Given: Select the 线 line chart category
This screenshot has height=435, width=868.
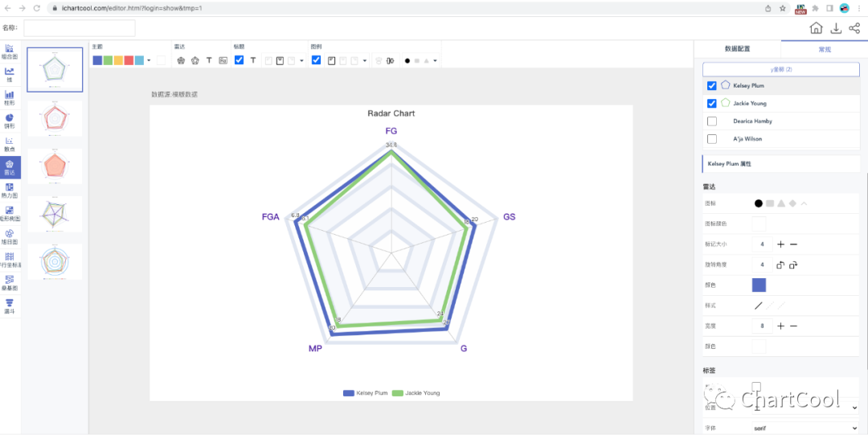Looking at the screenshot, I should [10, 75].
